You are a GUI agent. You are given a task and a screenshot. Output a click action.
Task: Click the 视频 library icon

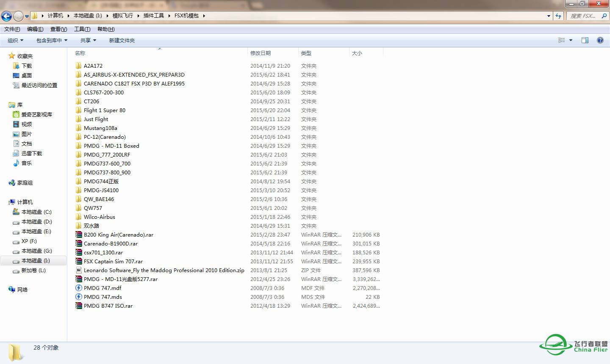[x=16, y=124]
